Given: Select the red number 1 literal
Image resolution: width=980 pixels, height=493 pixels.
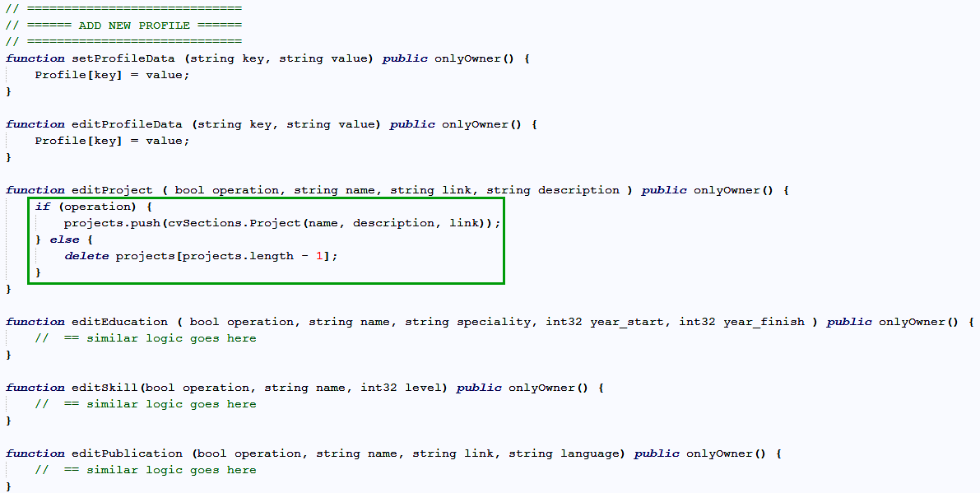Looking at the screenshot, I should click(x=319, y=256).
